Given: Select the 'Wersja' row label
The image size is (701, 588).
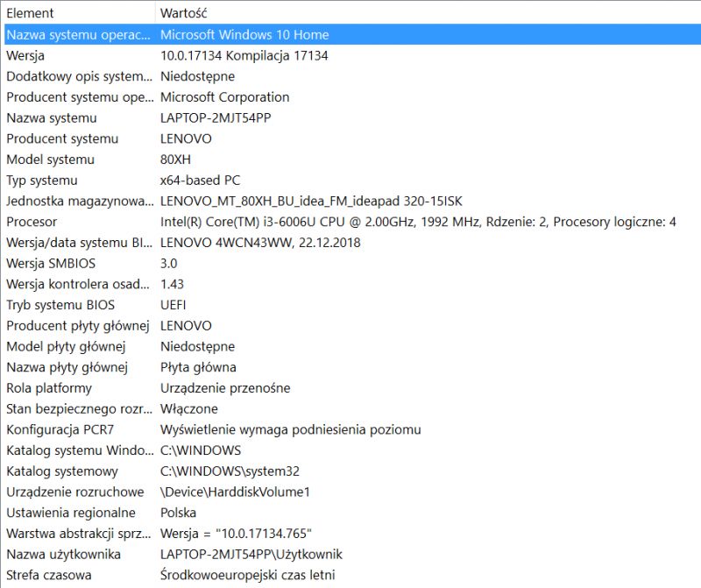Looking at the screenshot, I should coord(25,56).
